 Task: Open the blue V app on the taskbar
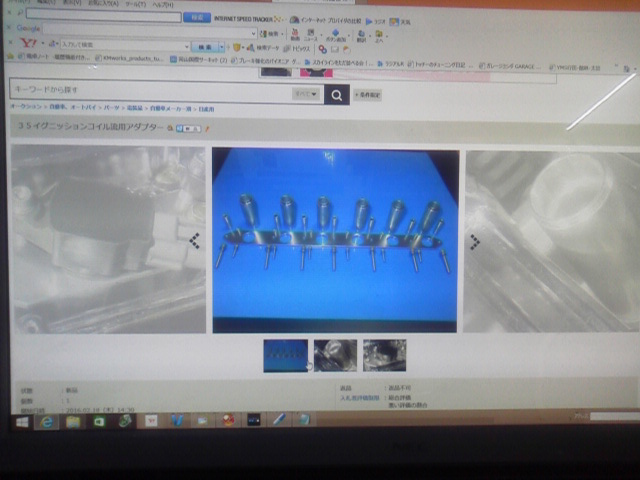177,420
